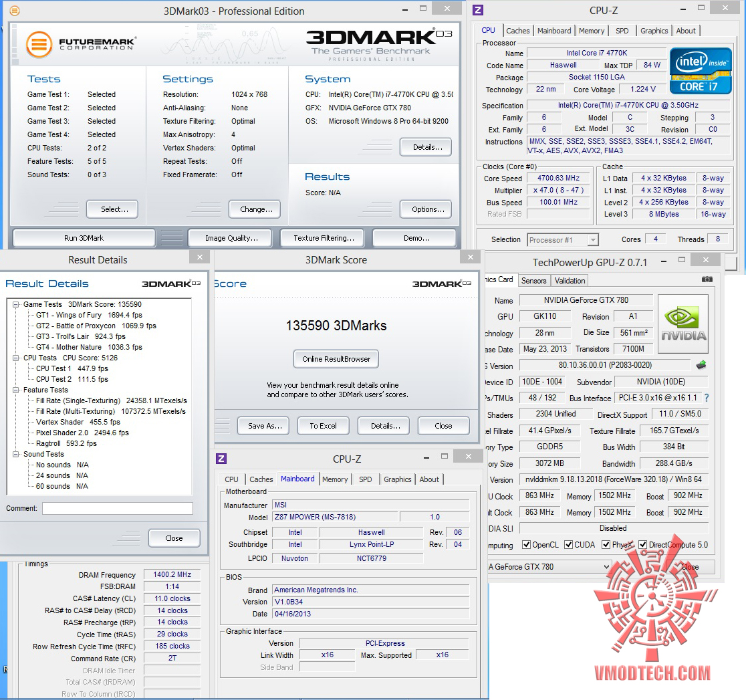Click Online ResultBrowser button
The image size is (746, 700).
(336, 359)
